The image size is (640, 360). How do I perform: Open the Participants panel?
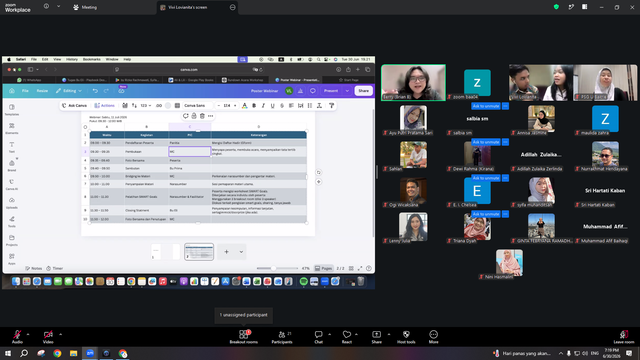click(282, 337)
